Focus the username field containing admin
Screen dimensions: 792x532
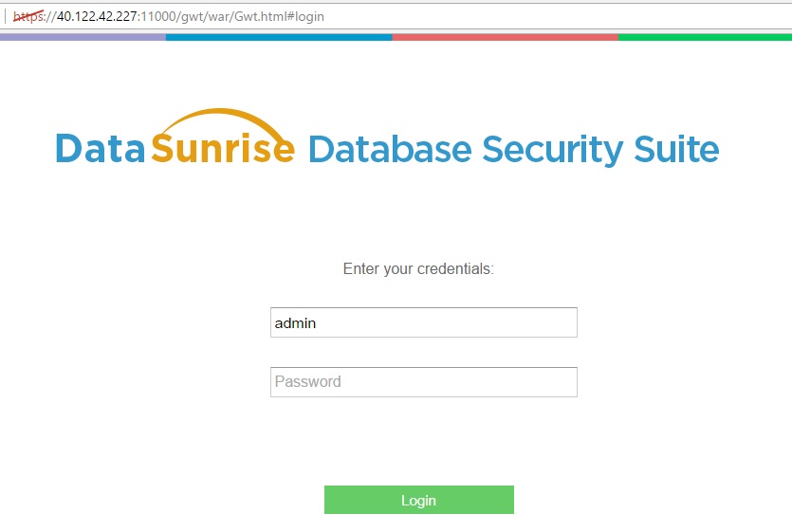click(423, 322)
